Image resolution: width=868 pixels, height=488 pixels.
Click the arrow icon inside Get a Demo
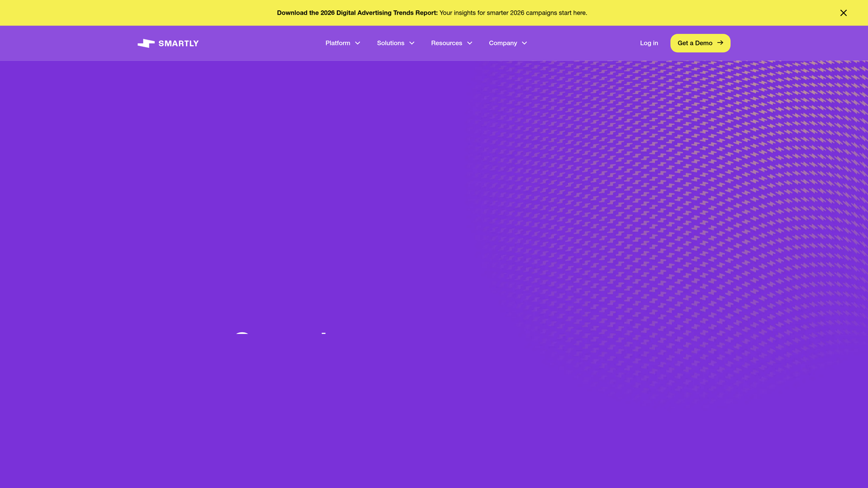(x=720, y=43)
